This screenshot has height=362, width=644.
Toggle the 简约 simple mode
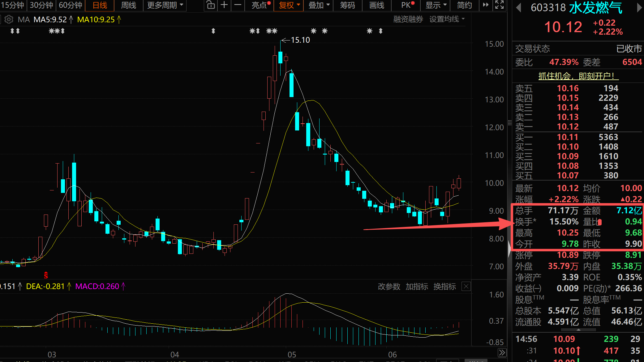[x=465, y=5]
